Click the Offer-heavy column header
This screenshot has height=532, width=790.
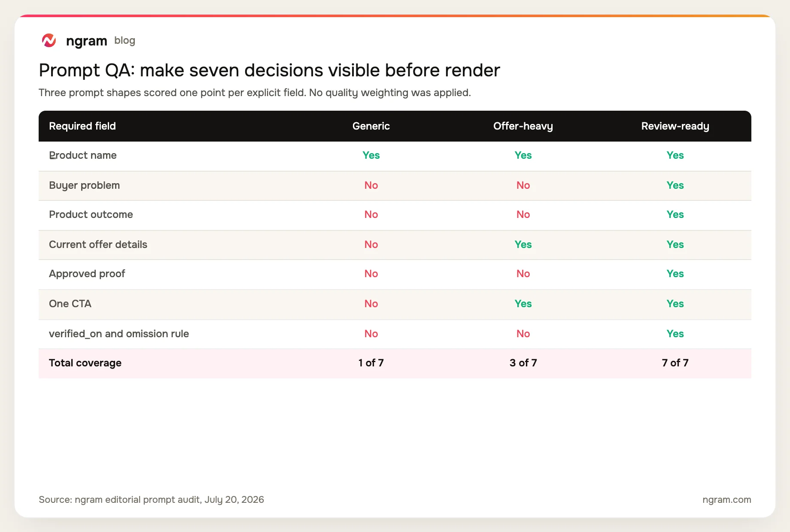tap(523, 126)
